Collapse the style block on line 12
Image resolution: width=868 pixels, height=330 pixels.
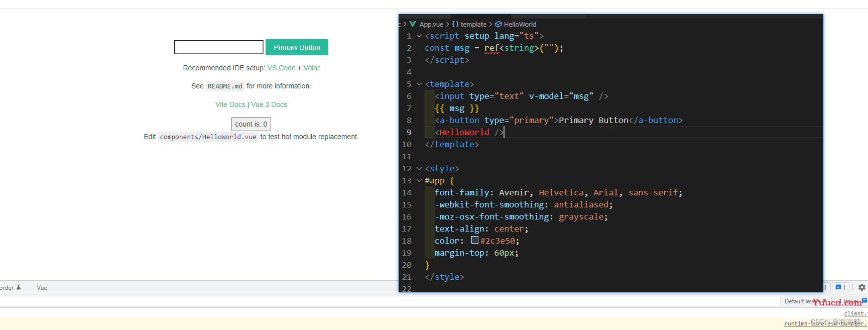tap(419, 169)
